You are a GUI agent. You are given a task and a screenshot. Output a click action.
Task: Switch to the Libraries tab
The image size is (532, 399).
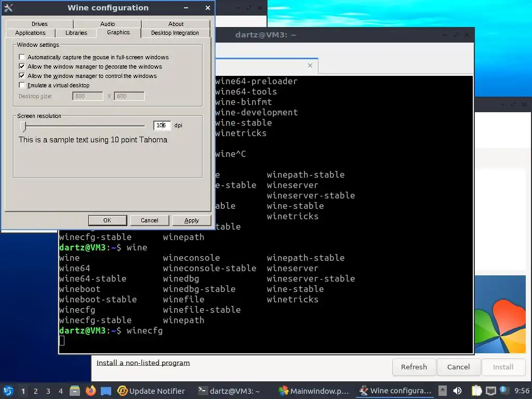(x=76, y=33)
